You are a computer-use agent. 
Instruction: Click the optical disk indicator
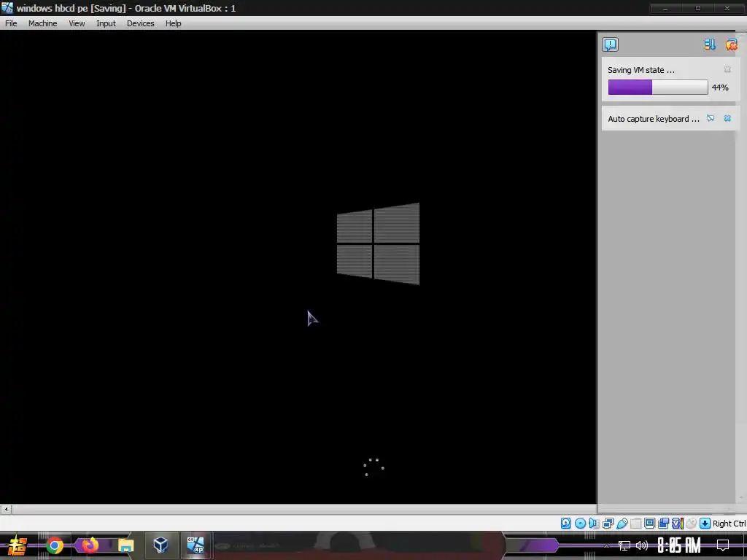[580, 524]
